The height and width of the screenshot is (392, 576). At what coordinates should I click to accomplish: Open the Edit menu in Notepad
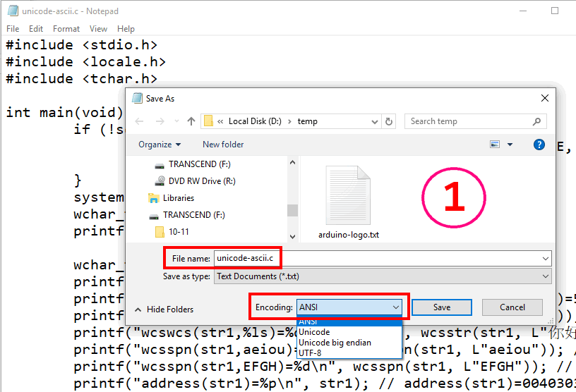[x=36, y=29]
